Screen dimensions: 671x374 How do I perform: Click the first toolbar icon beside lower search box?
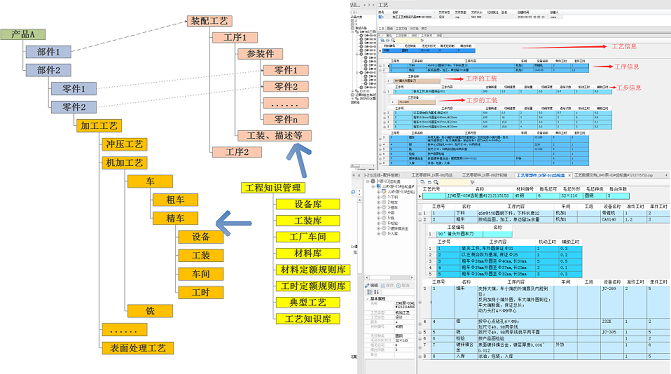pyautogui.click(x=422, y=182)
